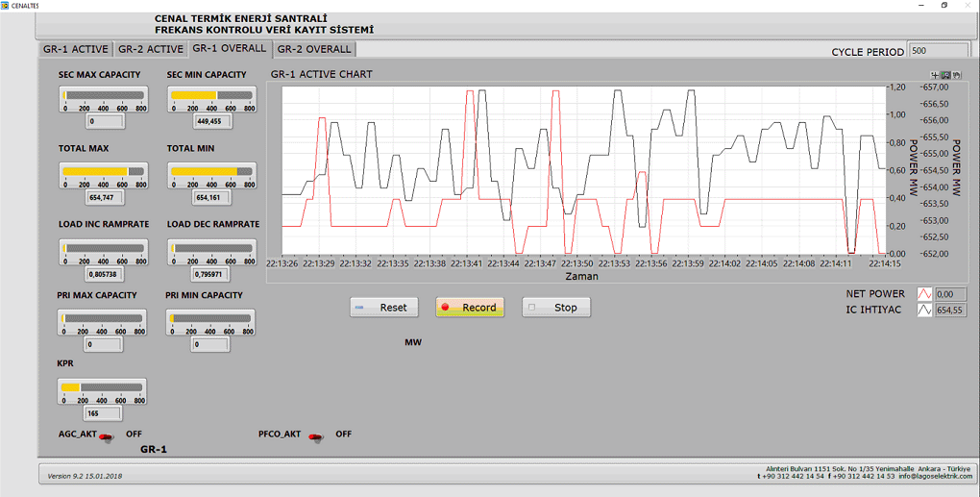Open IC IHTIYAC plot legend icon

point(924,310)
